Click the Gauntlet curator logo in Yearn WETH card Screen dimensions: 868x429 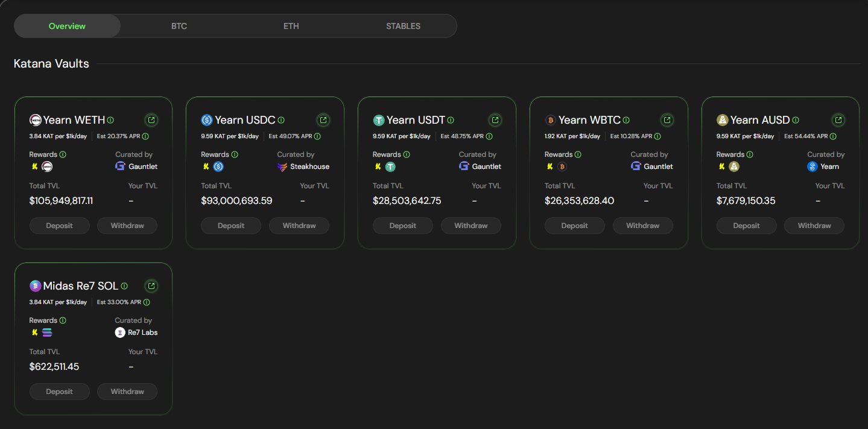pos(120,167)
